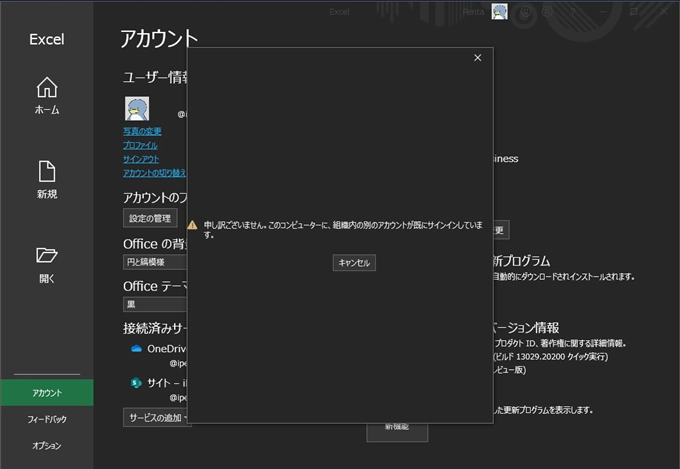Open the Home (ホーム) page in sidebar
The image size is (680, 469).
47,95
